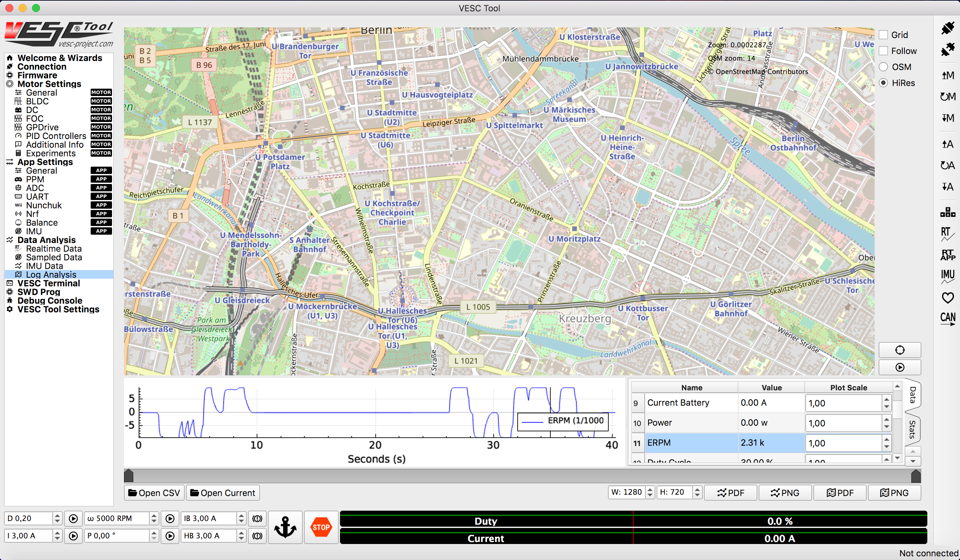This screenshot has height=560, width=960.
Task: Export map as PNG button
Action: [894, 493]
